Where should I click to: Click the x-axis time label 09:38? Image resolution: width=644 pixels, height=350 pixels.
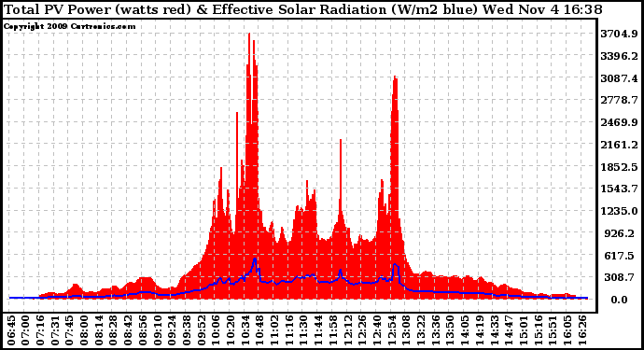pos(187,330)
